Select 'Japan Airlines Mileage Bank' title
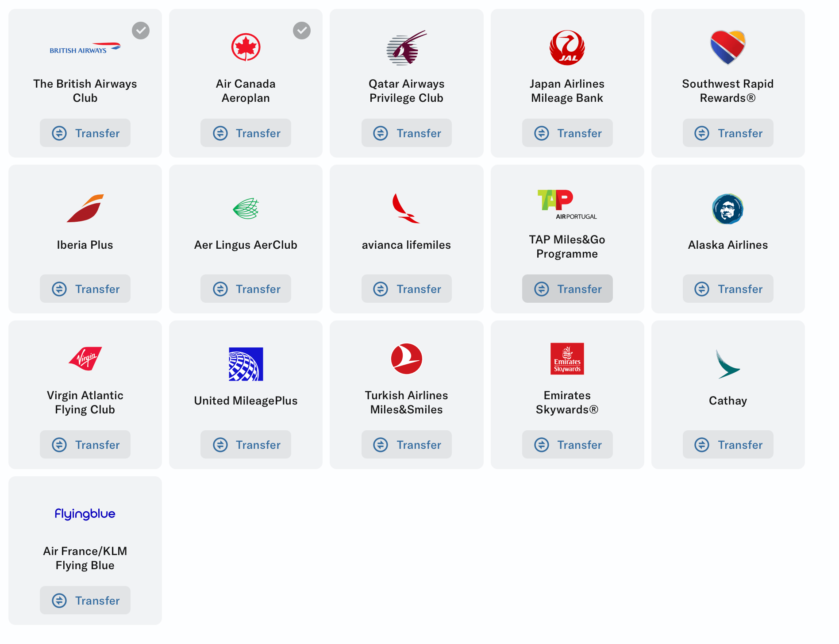 pos(567,91)
